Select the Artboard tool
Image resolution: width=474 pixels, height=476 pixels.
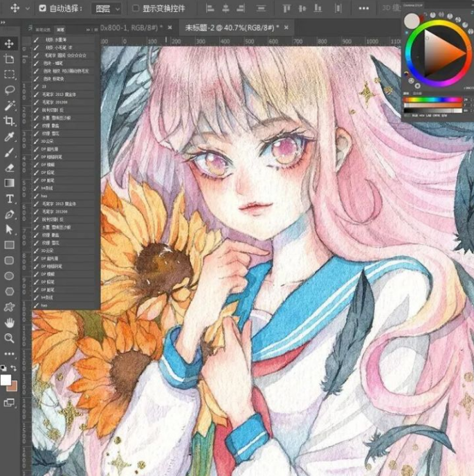pos(9,59)
